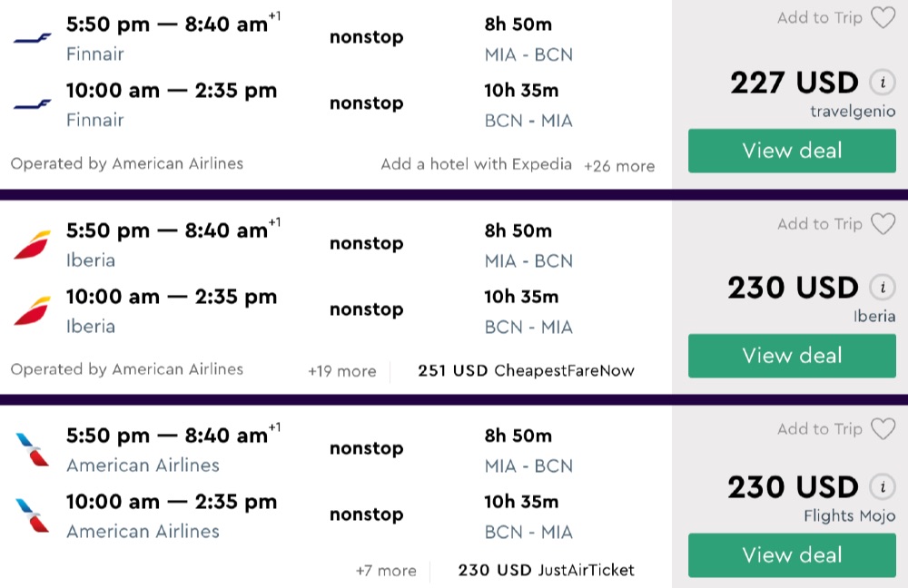The image size is (908, 588).
Task: Favorite the American Airlines flight via heart
Action: point(883,429)
